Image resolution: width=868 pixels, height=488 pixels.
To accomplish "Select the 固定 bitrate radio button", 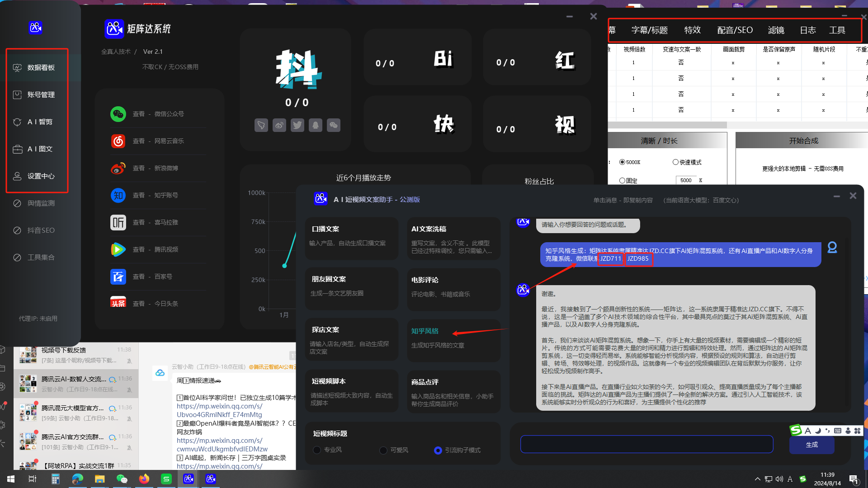I will 623,181.
